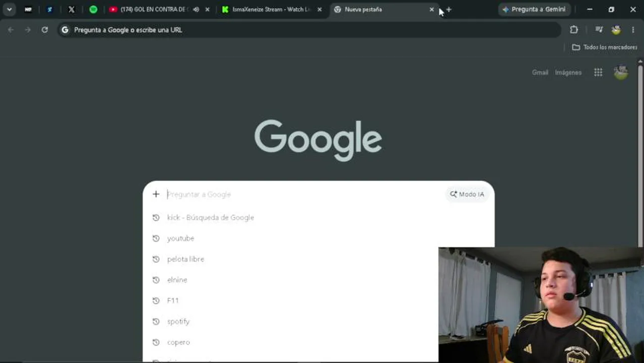Click the plus icon in search box
The height and width of the screenshot is (363, 644).
tap(156, 194)
